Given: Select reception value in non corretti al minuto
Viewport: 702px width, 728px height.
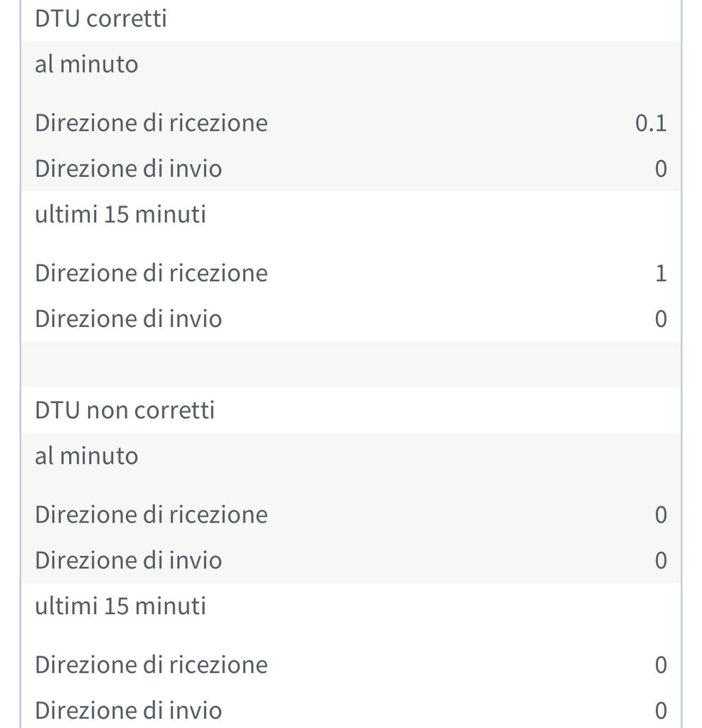Looking at the screenshot, I should pyautogui.click(x=661, y=515).
